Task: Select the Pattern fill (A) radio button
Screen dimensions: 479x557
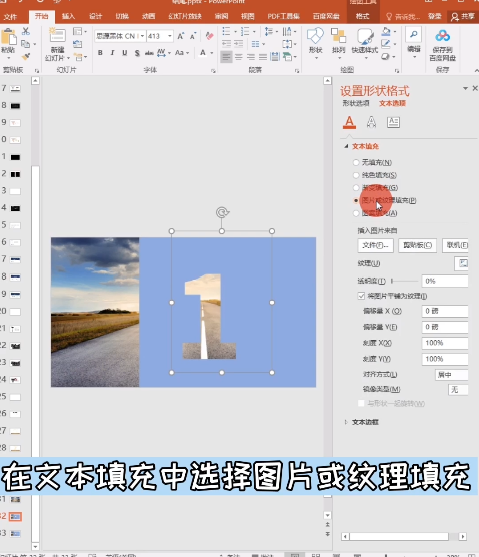Action: 356,213
